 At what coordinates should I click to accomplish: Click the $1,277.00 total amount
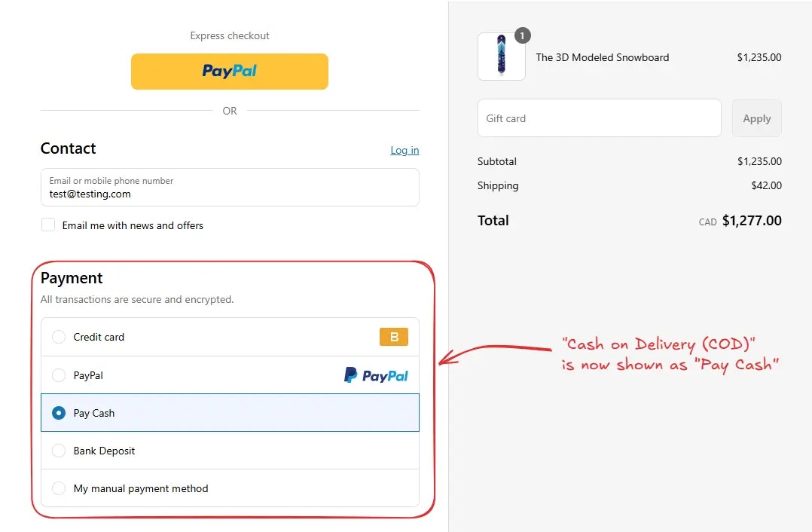(x=752, y=221)
